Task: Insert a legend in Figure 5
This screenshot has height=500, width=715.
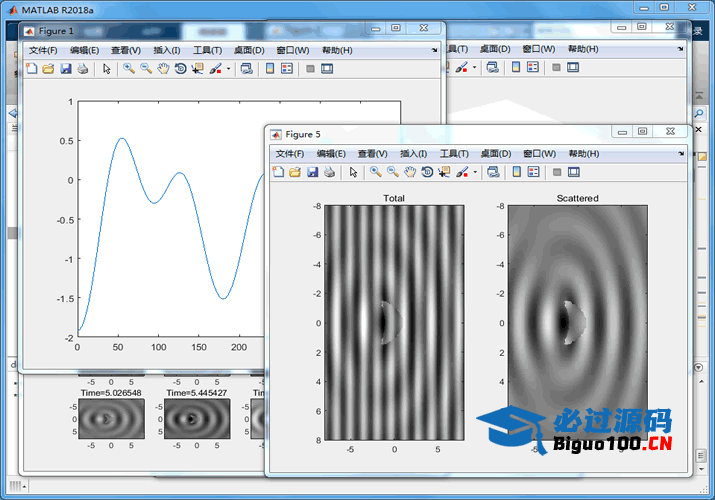Action: (x=534, y=172)
